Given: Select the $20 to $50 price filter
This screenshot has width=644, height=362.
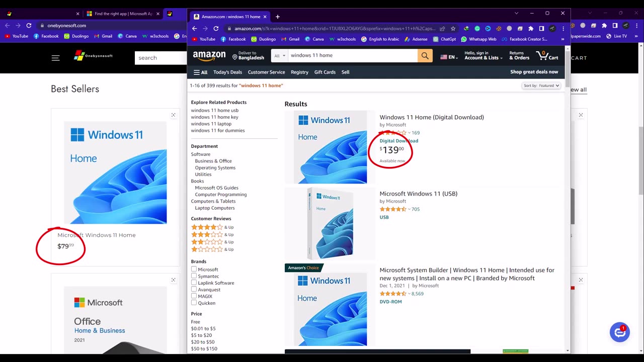Looking at the screenshot, I should [203, 342].
